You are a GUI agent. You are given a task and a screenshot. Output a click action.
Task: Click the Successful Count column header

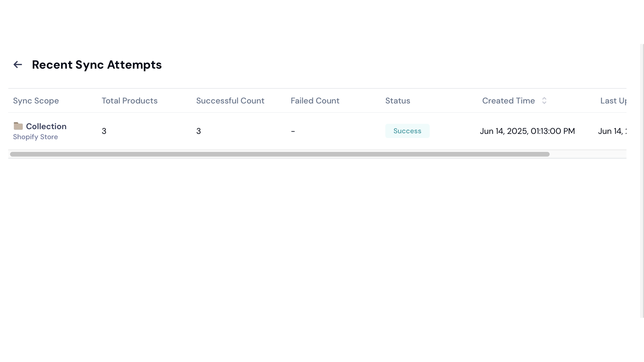pyautogui.click(x=230, y=101)
